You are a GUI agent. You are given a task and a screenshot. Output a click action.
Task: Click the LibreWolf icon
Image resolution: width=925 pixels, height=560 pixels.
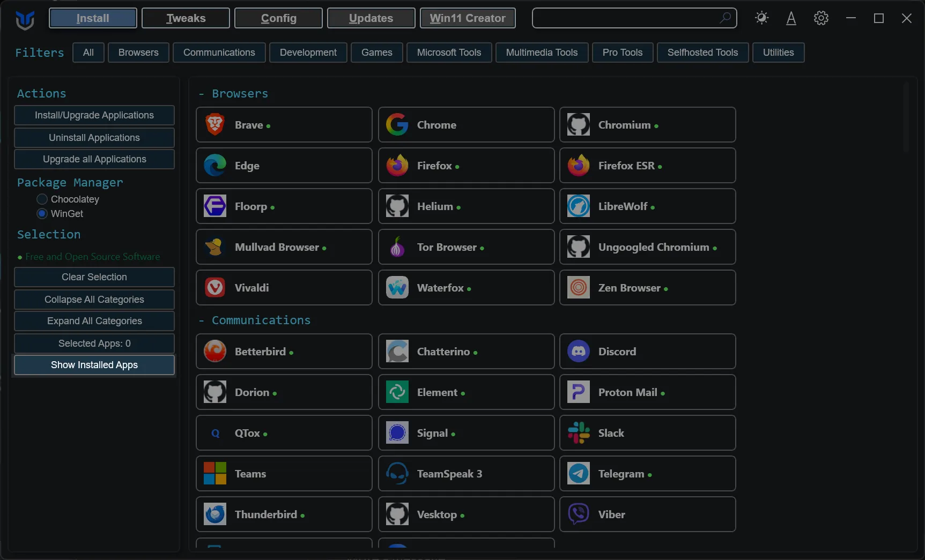tap(579, 206)
